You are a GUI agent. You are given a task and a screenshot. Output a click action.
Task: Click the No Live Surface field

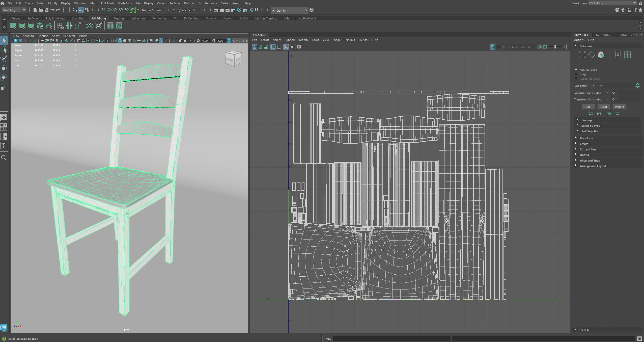[x=153, y=10]
